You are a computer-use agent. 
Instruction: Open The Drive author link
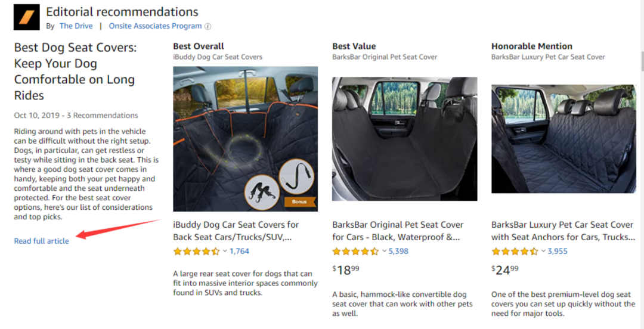coord(75,26)
